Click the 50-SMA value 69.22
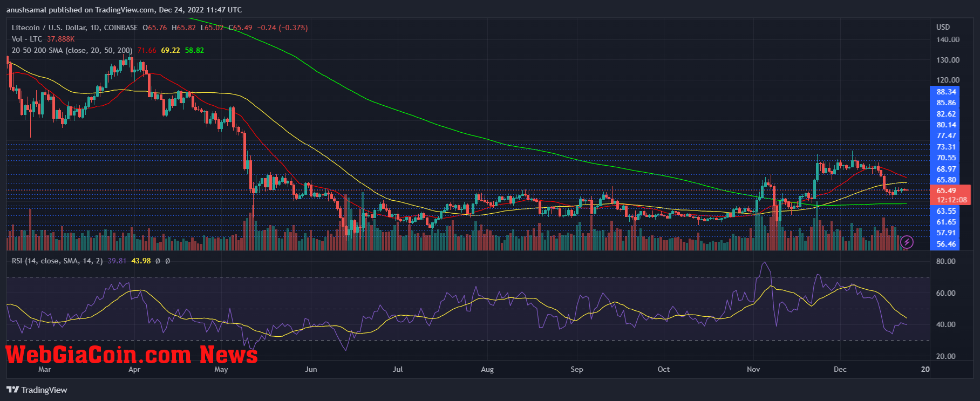 [x=171, y=50]
